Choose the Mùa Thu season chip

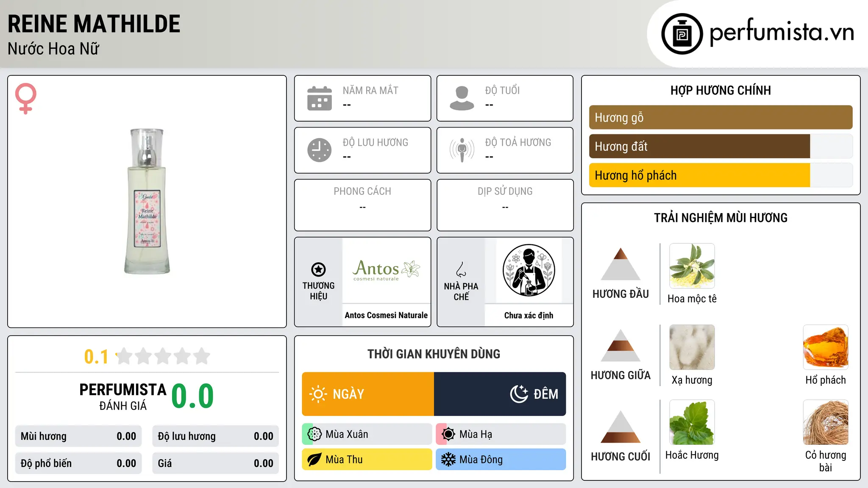[x=367, y=460]
